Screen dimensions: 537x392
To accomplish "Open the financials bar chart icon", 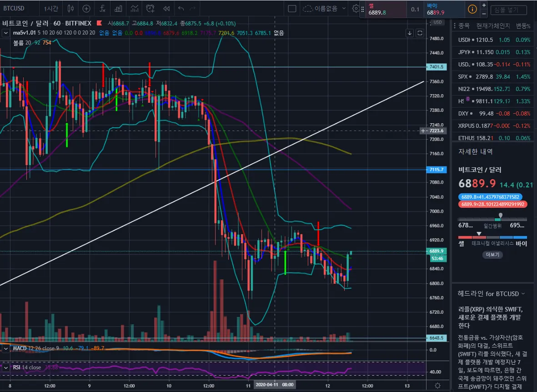I will [118, 9].
